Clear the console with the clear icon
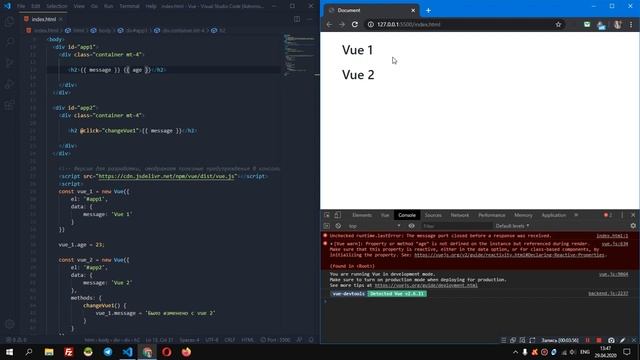640x360 pixels. coord(338,226)
